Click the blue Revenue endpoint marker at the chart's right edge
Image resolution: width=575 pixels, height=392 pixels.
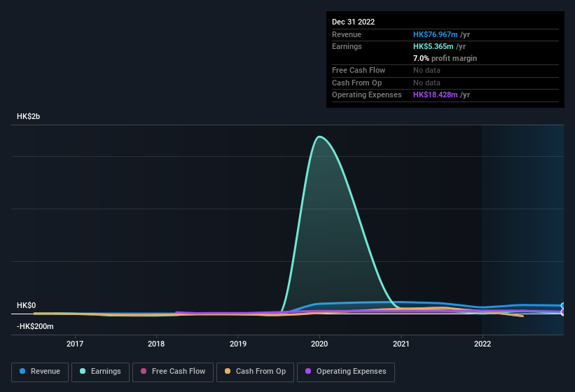click(563, 305)
